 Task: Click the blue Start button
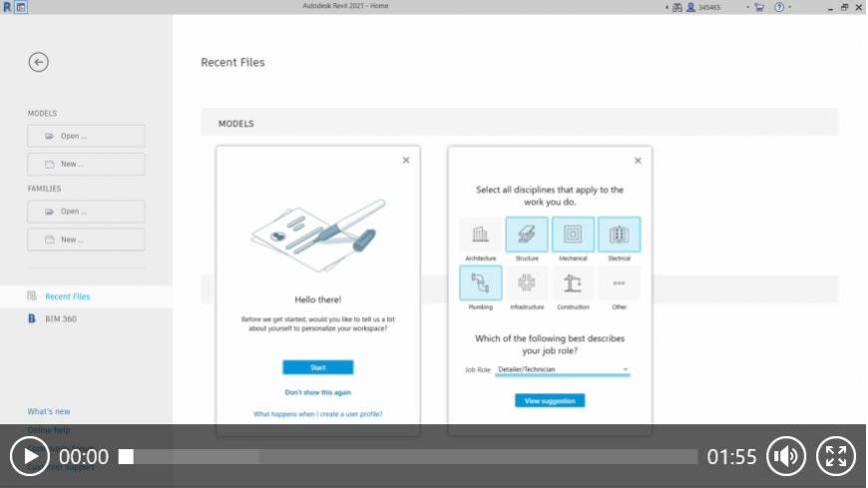tap(317, 367)
